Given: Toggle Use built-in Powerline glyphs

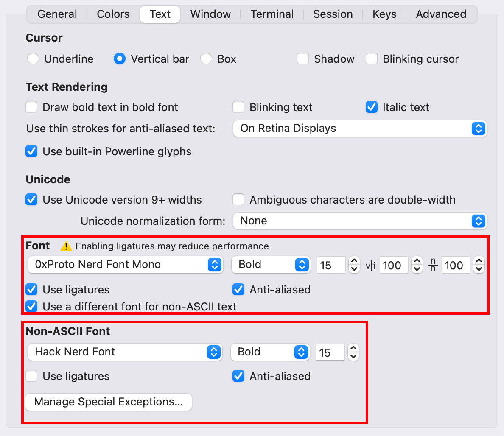Looking at the screenshot, I should coord(32,151).
